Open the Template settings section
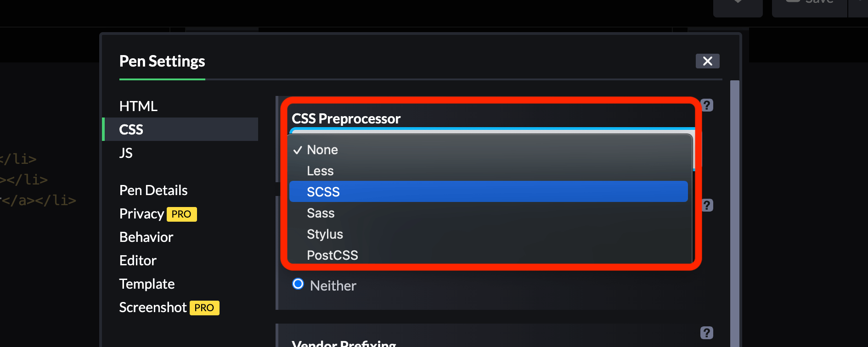This screenshot has height=347, width=868. click(147, 284)
